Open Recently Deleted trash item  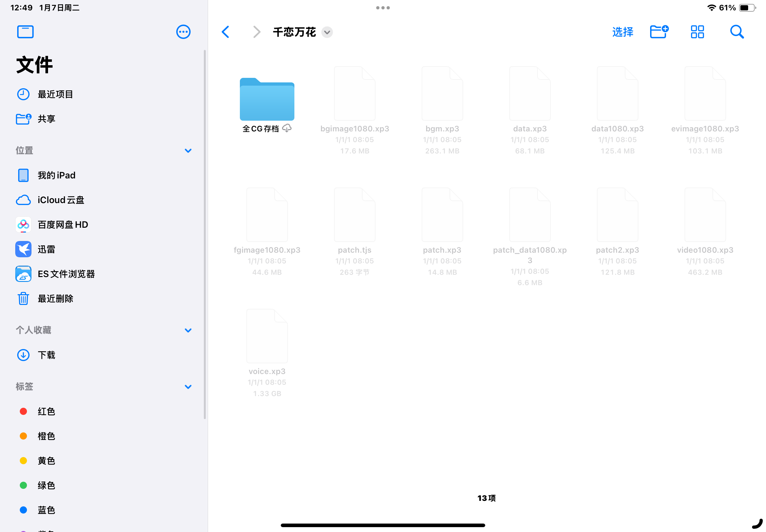[x=55, y=299]
